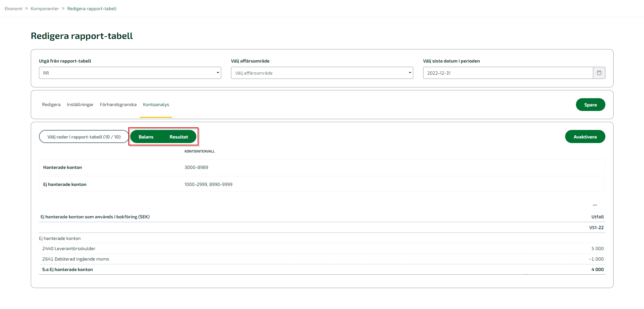The width and height of the screenshot is (644, 309).
Task: Open the 'Välj affärsområde' dropdown
Action: pos(322,73)
